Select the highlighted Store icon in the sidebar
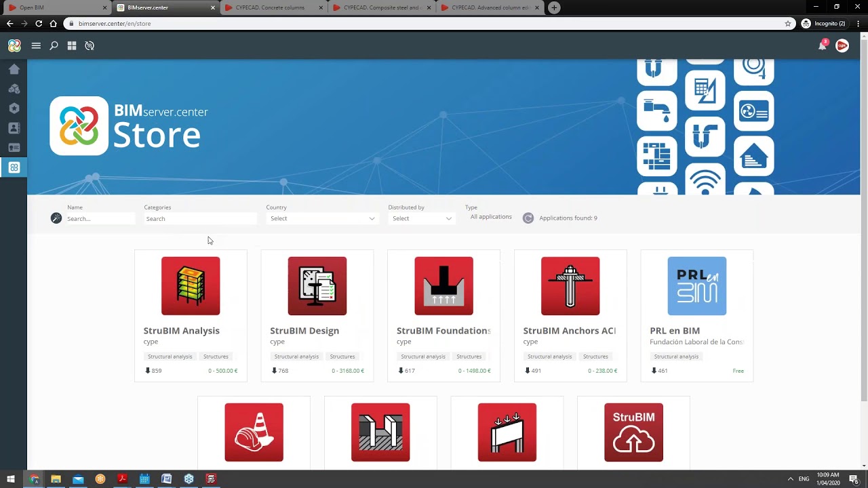Image resolution: width=868 pixels, height=488 pixels. [x=14, y=167]
